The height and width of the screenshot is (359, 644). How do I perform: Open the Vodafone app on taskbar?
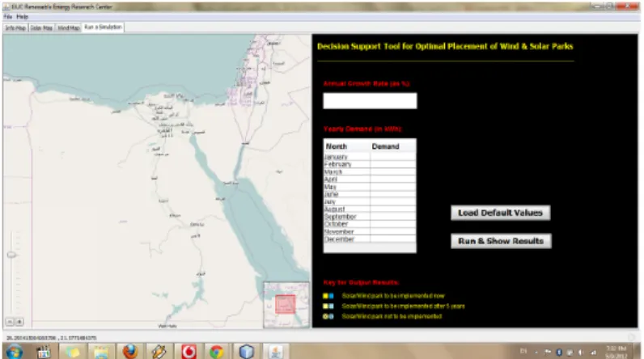(x=189, y=352)
